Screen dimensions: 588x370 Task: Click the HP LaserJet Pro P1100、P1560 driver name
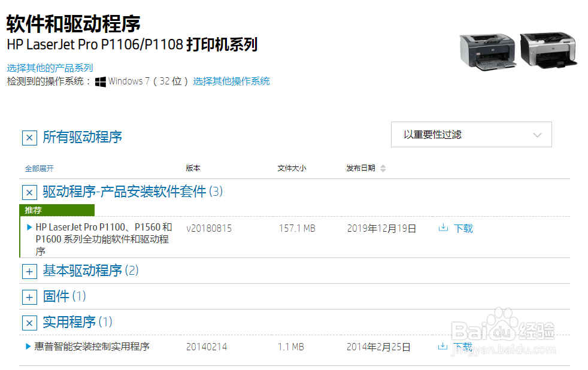(x=104, y=239)
